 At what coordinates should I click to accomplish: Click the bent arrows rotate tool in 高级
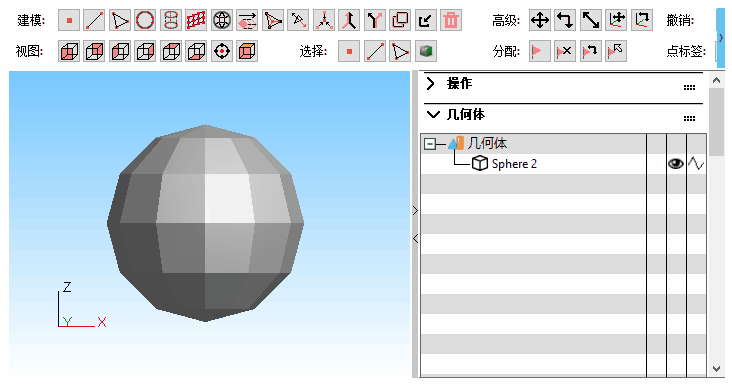(x=565, y=21)
